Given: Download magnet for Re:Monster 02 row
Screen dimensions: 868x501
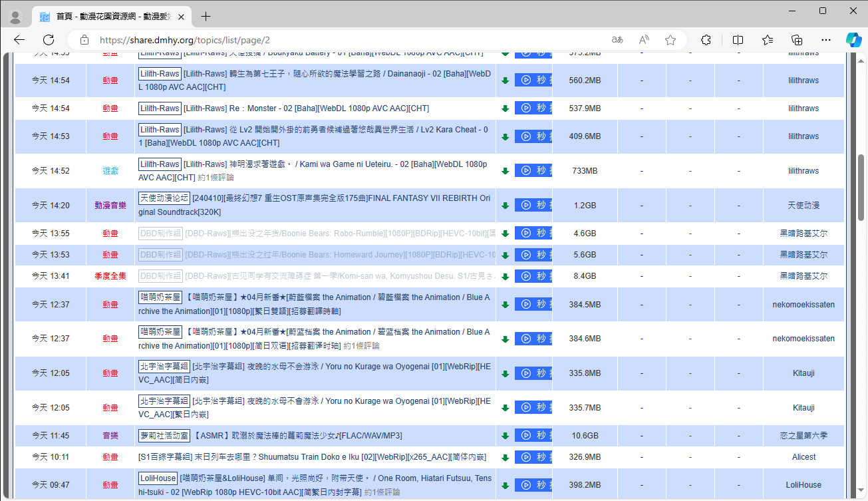Looking at the screenshot, I should 505,108.
